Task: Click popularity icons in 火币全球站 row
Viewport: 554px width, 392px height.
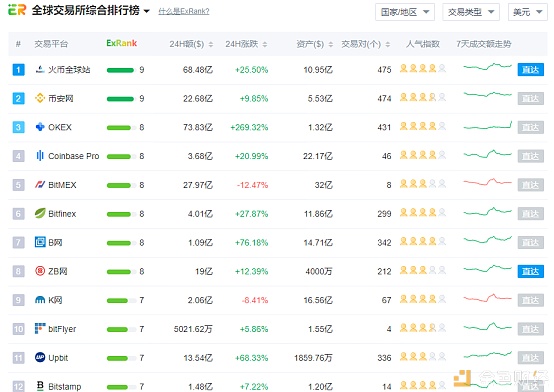Action: tap(423, 69)
